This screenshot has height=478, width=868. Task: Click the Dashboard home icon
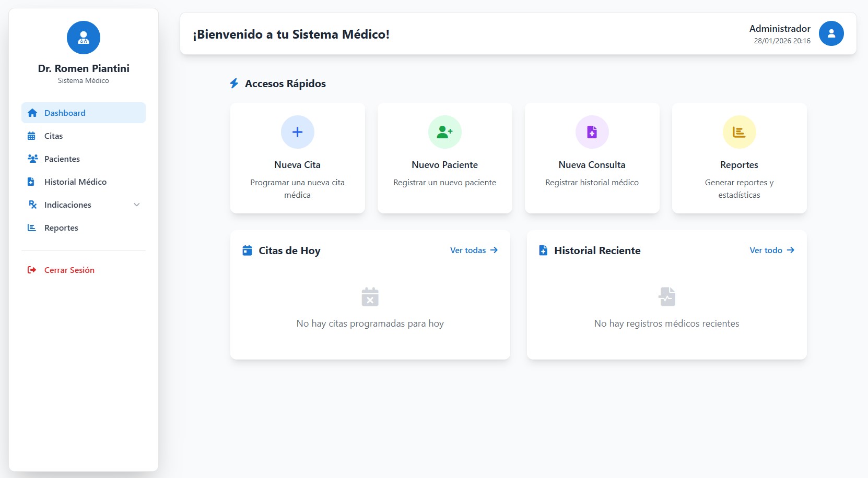[x=32, y=113]
